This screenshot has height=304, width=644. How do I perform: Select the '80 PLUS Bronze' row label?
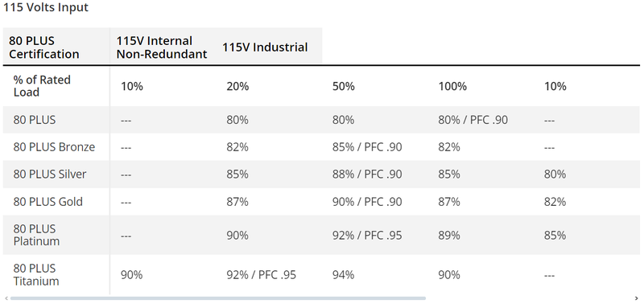[54, 147]
